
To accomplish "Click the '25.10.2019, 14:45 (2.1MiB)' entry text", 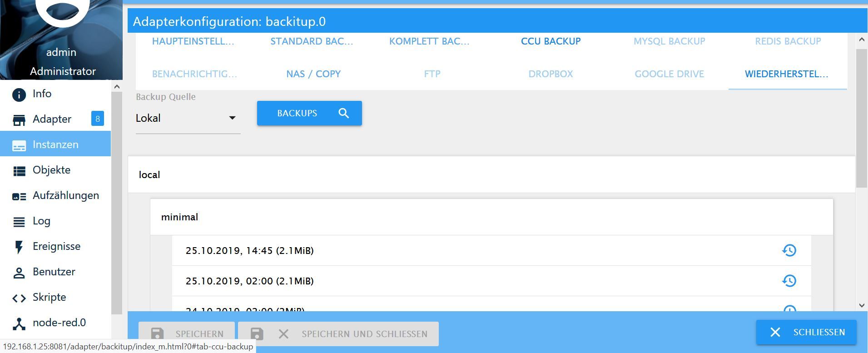I will (249, 251).
